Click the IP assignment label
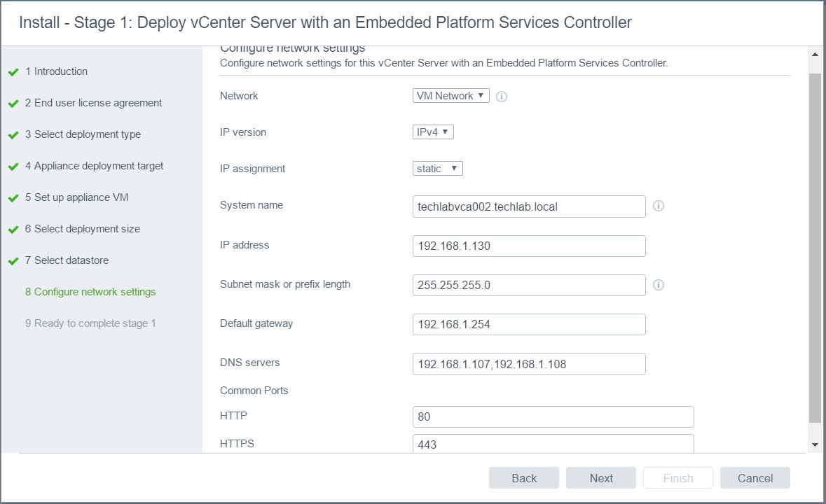This screenshot has width=826, height=504. click(x=252, y=169)
